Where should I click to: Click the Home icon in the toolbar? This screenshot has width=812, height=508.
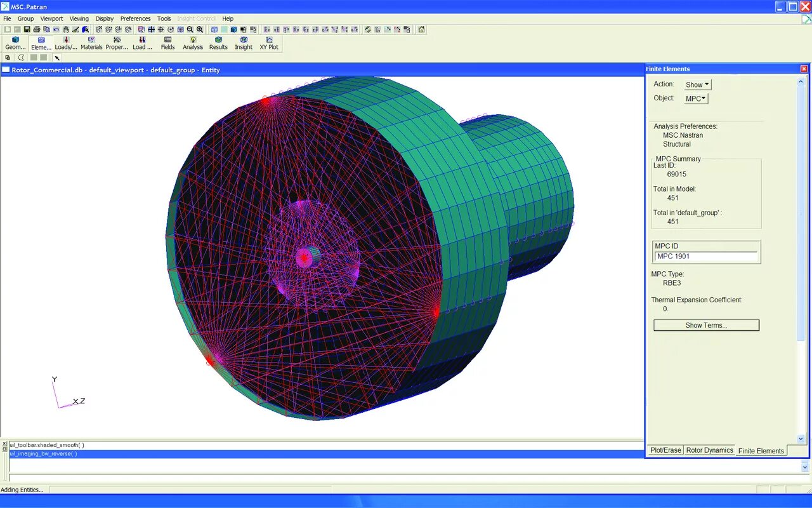421,29
